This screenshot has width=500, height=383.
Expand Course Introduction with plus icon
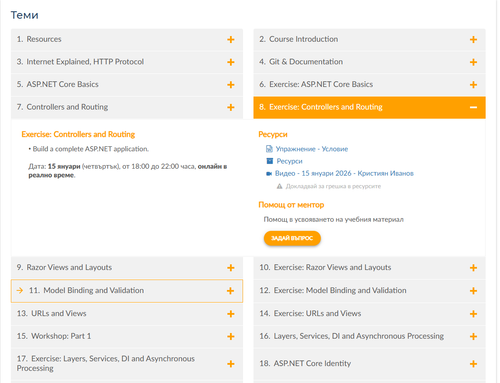tap(473, 39)
